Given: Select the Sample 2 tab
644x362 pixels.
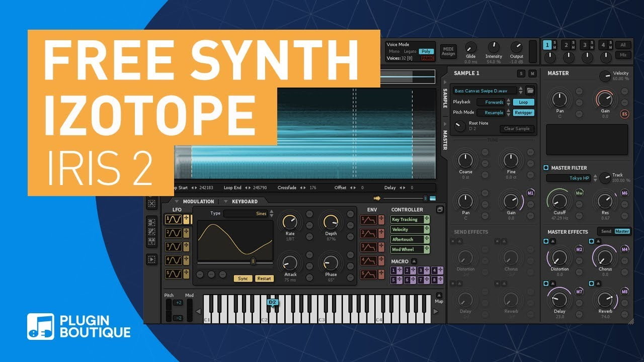Looking at the screenshot, I should click(x=566, y=45).
